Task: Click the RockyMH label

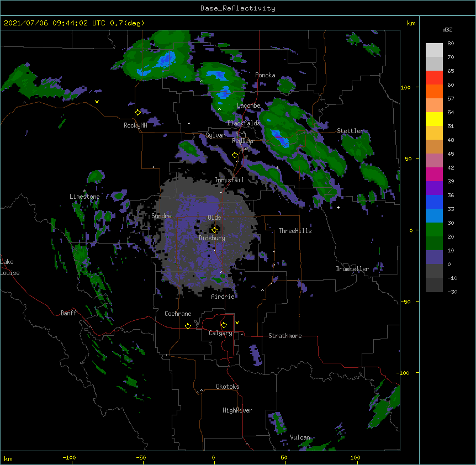Action: click(x=135, y=125)
